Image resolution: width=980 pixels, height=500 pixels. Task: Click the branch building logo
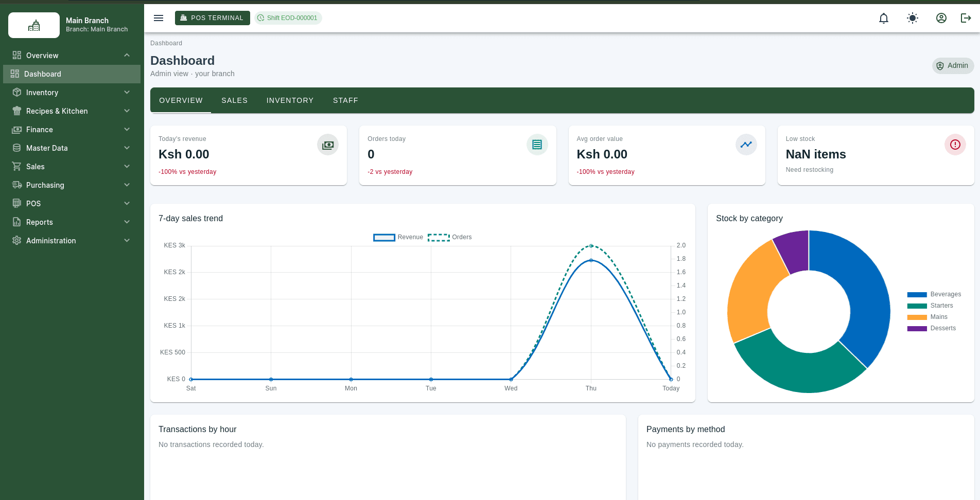coord(34,25)
